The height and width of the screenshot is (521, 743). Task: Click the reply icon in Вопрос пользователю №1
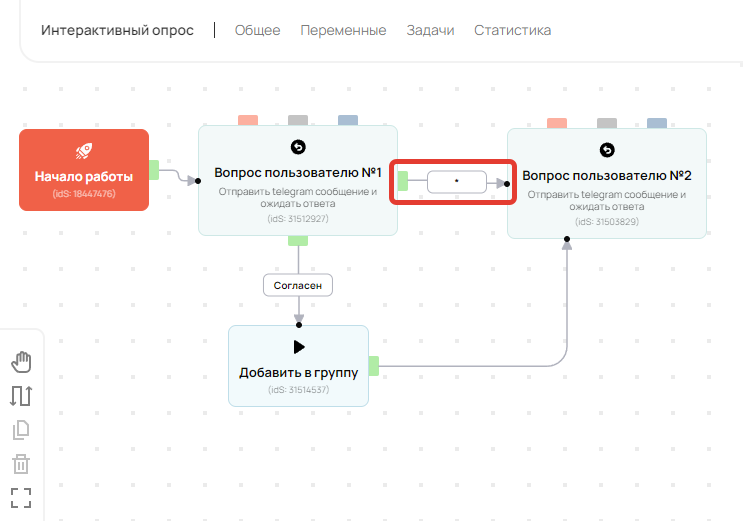pos(298,147)
